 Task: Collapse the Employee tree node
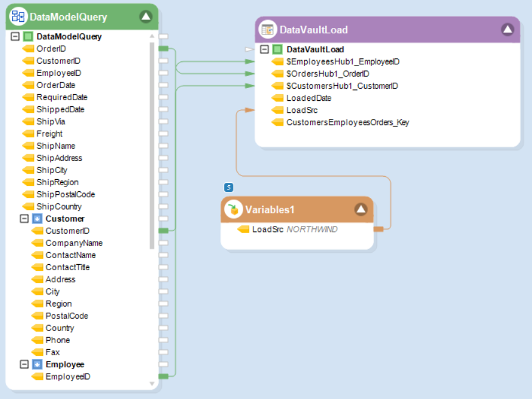coord(24,364)
